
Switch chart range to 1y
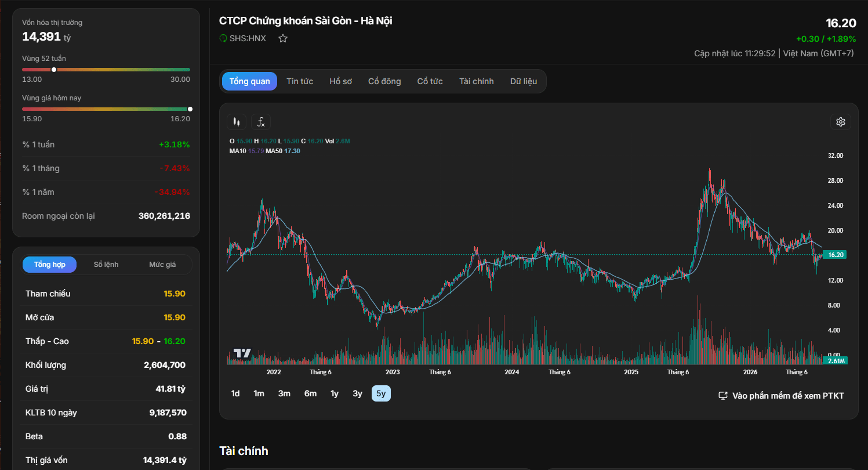(335, 393)
